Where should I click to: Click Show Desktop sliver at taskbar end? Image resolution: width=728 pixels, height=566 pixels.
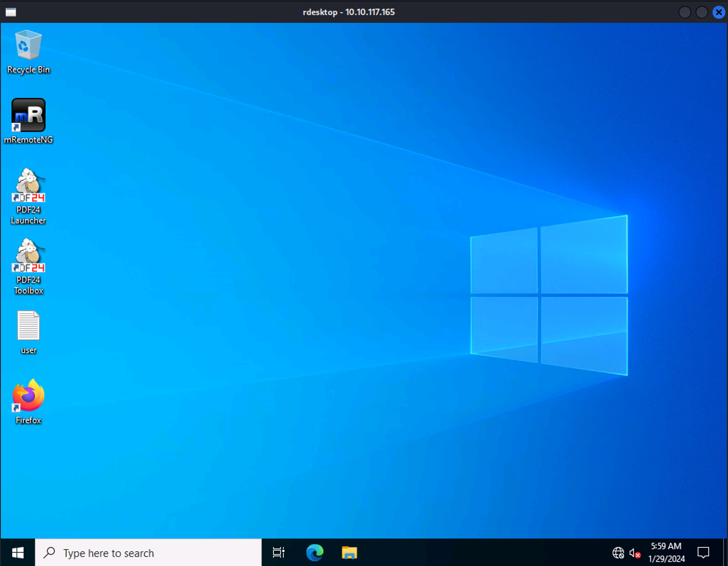[725, 553]
